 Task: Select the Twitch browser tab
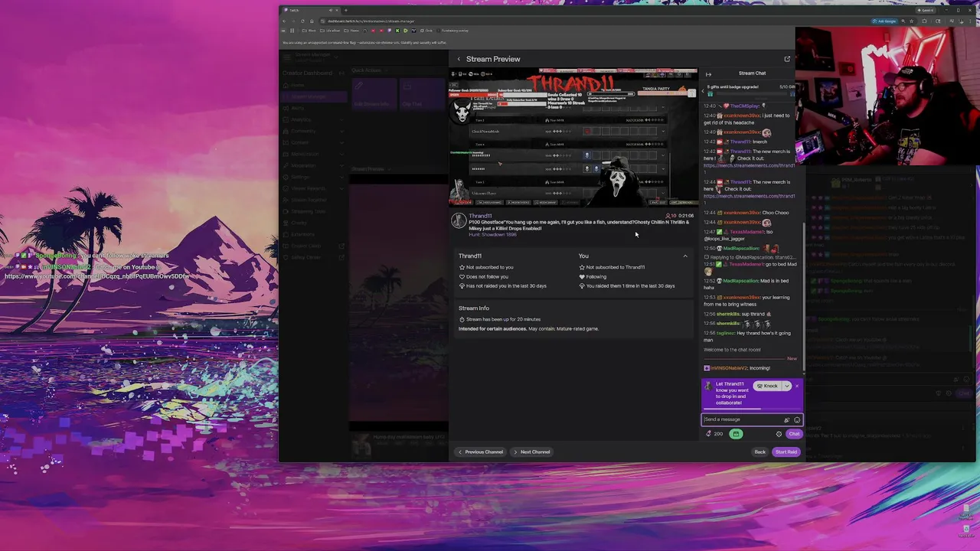310,10
